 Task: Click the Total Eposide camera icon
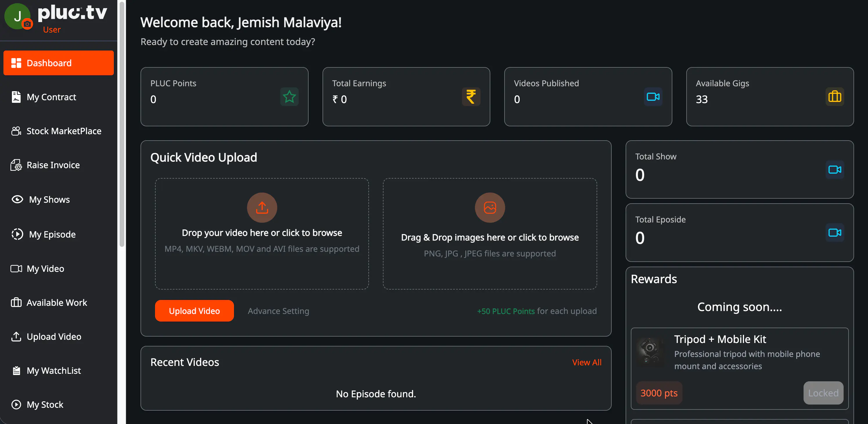834,233
